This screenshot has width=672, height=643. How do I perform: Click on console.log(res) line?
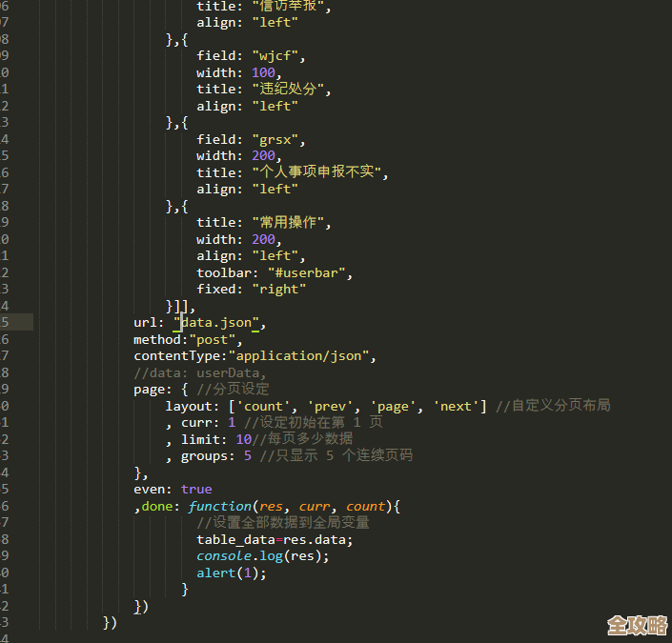[x=262, y=556]
